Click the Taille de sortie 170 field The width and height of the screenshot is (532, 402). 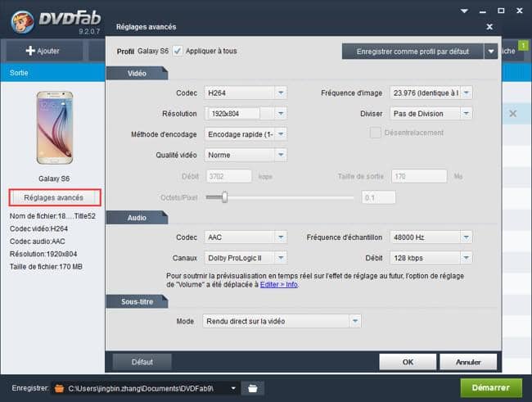tap(419, 176)
